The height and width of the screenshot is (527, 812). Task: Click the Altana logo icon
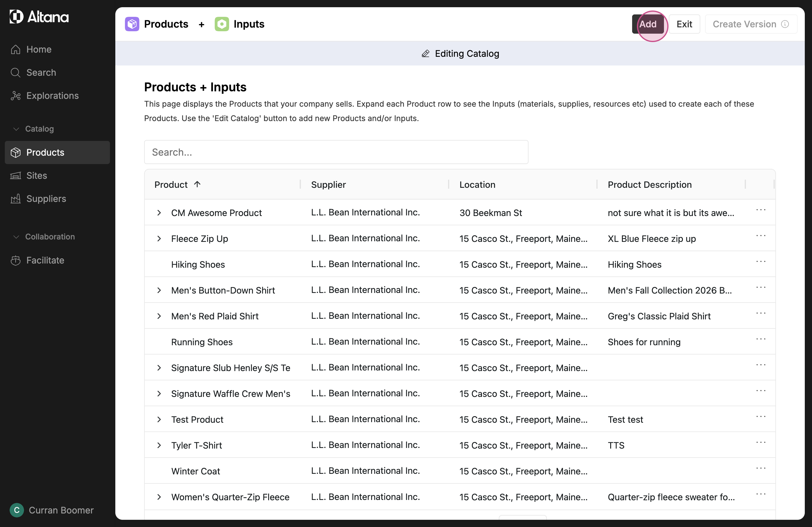click(x=17, y=17)
